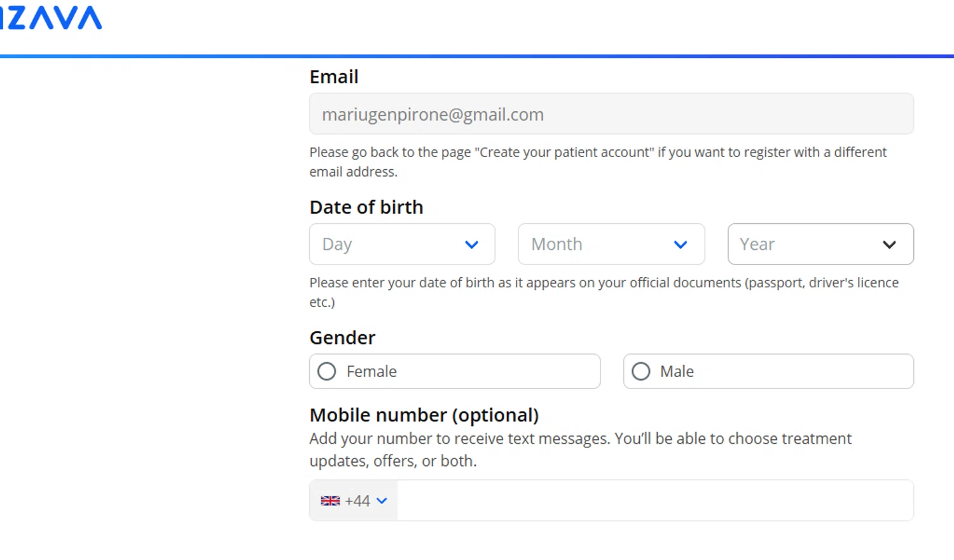Click the "Male" option label text
The height and width of the screenshot is (560, 954).
point(677,371)
